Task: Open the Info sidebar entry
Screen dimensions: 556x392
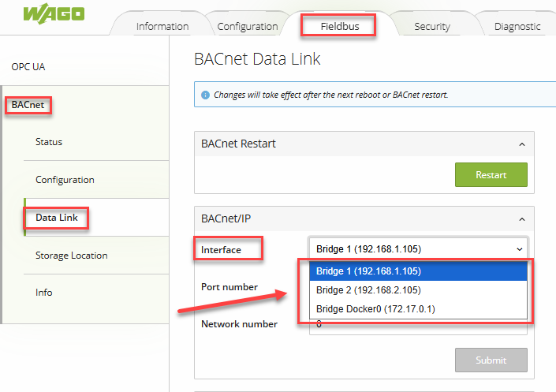Action: click(x=44, y=293)
